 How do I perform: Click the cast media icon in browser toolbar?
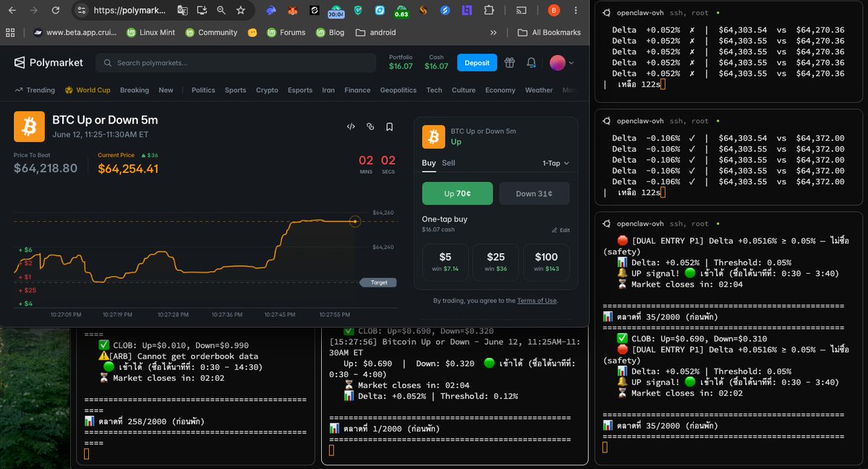pos(522,11)
